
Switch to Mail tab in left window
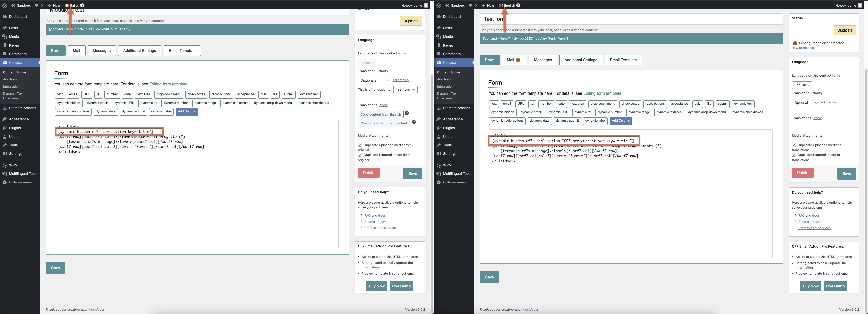(76, 50)
